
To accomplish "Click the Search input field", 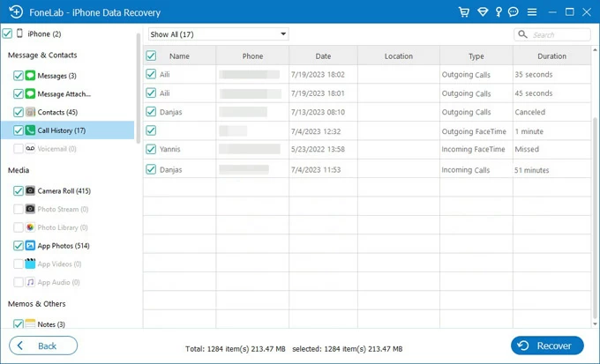I will (558, 34).
